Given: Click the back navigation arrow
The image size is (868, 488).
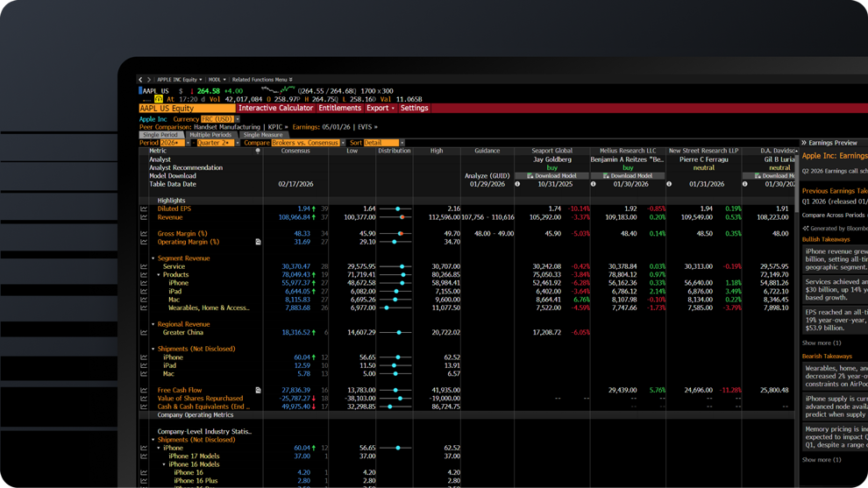Looking at the screenshot, I should (x=140, y=80).
